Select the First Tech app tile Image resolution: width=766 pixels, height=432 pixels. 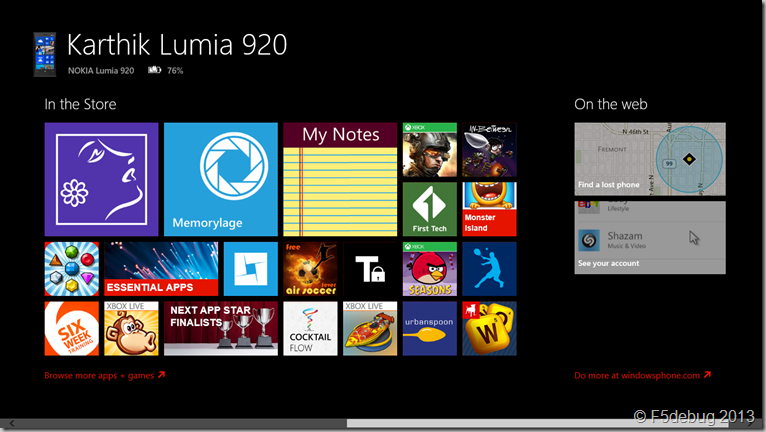(x=429, y=209)
